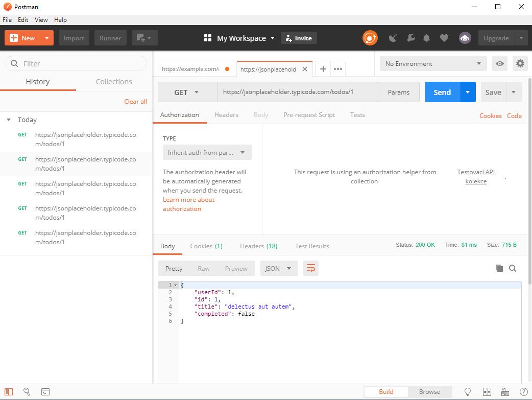Open the interceptor satellite icon
532x400 pixels.
coord(393,38)
